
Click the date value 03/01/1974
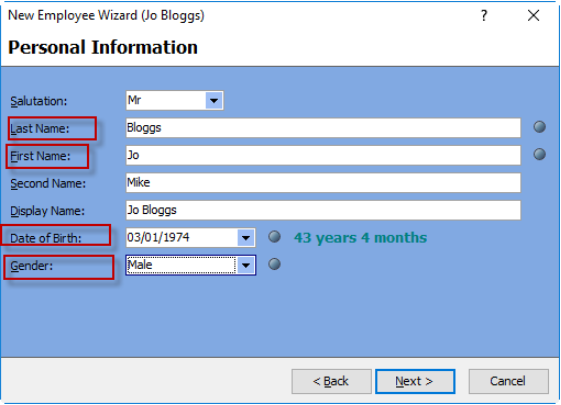[158, 238]
